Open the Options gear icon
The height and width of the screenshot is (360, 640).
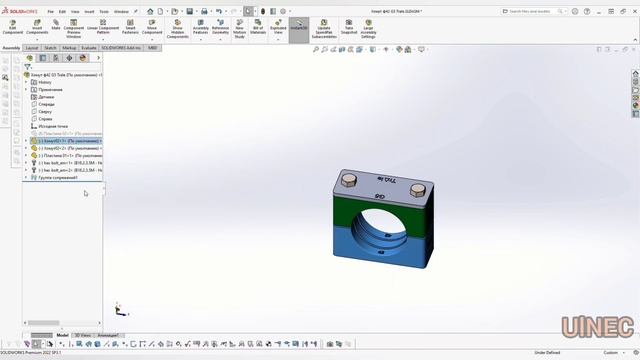pos(283,11)
